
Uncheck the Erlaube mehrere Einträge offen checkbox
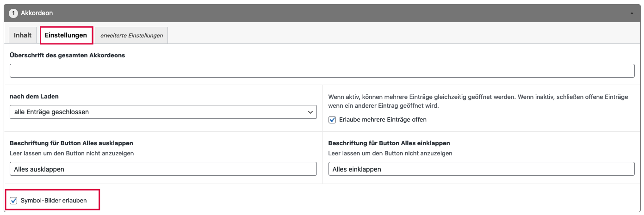332,120
